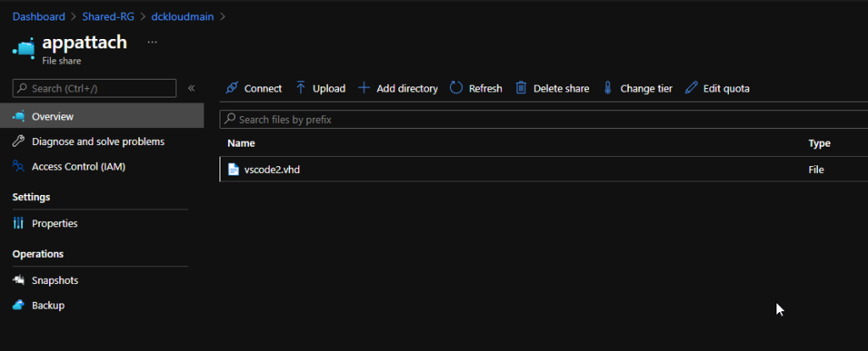The height and width of the screenshot is (351, 868).
Task: Click the vscode2.vhd file icon
Action: tap(234, 170)
